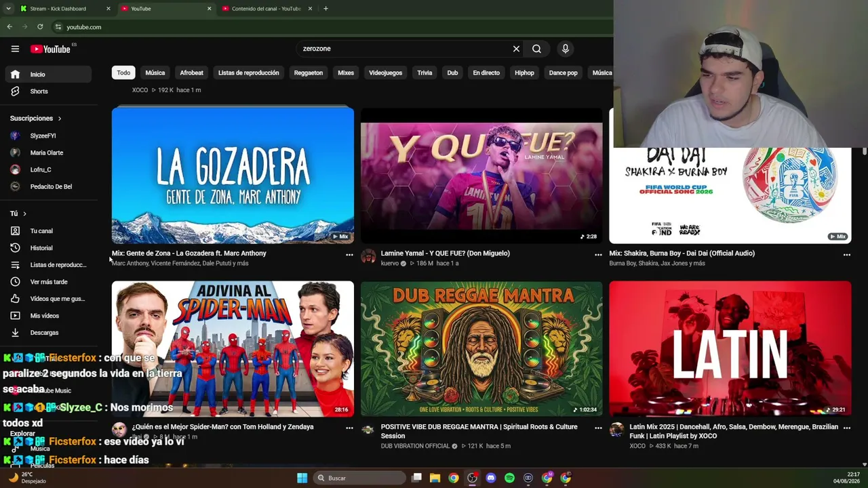Viewport: 868px width, 488px height.
Task: Open options menu for La Gozadera mix
Action: (349, 255)
